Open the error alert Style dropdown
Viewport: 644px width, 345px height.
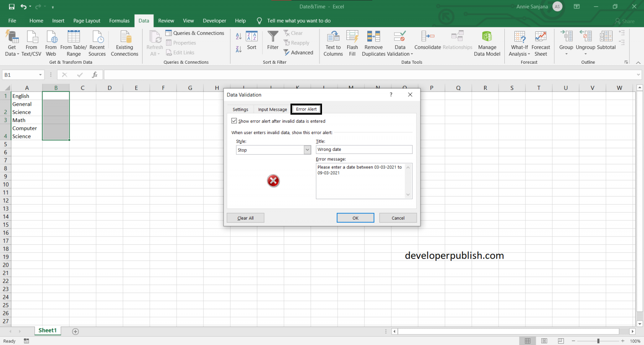(x=307, y=150)
